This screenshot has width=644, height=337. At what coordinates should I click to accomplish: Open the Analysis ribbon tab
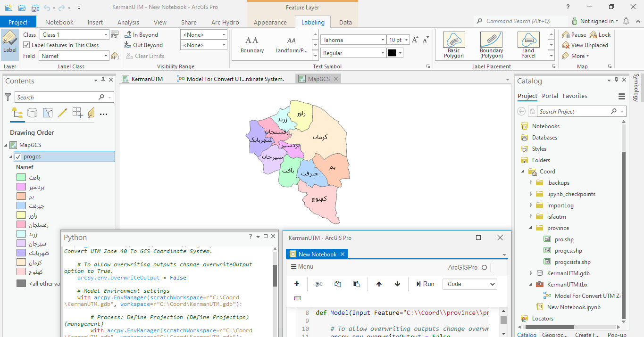(x=128, y=22)
